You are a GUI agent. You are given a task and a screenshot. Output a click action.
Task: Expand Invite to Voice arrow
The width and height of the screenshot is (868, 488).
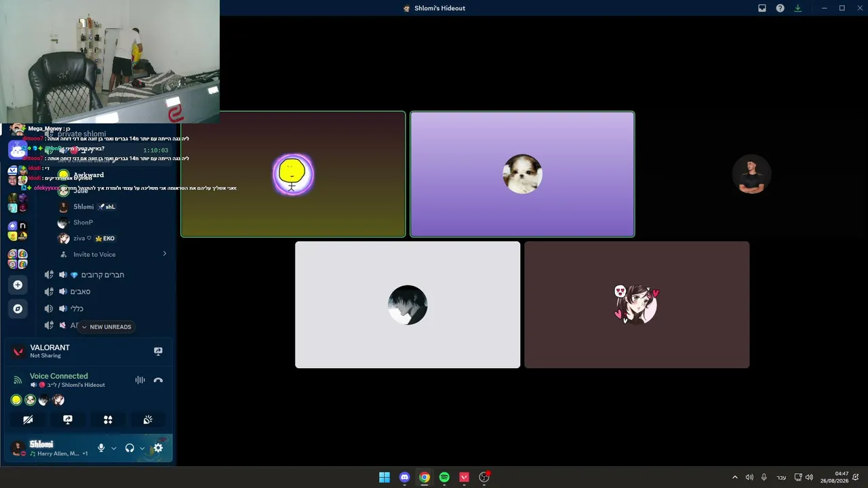click(164, 254)
